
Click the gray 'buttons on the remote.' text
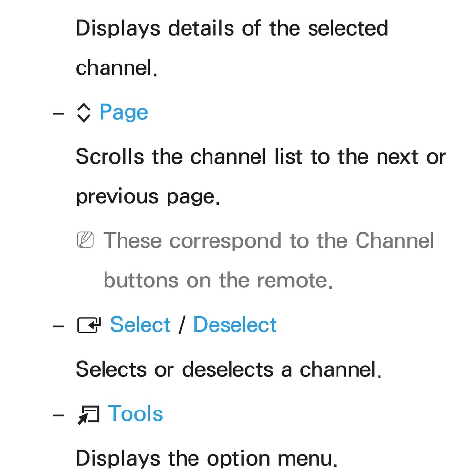point(218,280)
